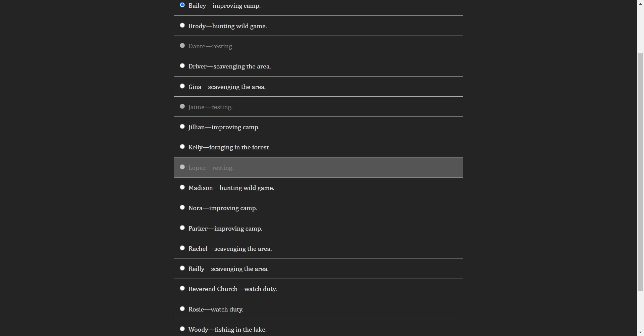The height and width of the screenshot is (336, 644).
Task: Pick Gina—scavenging the area option
Action: click(x=182, y=86)
